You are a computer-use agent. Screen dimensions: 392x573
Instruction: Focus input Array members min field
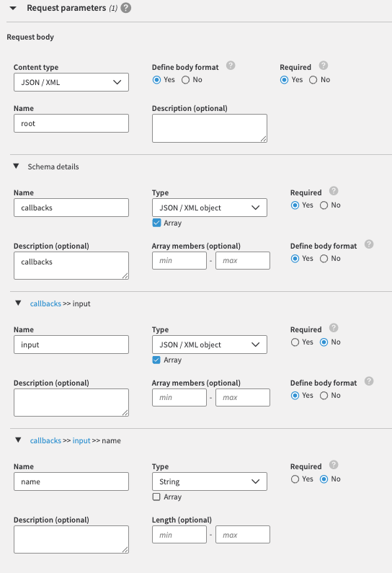click(x=179, y=398)
